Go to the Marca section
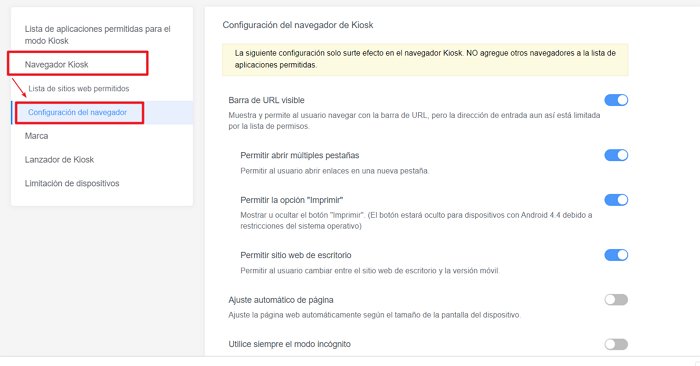 (x=36, y=136)
